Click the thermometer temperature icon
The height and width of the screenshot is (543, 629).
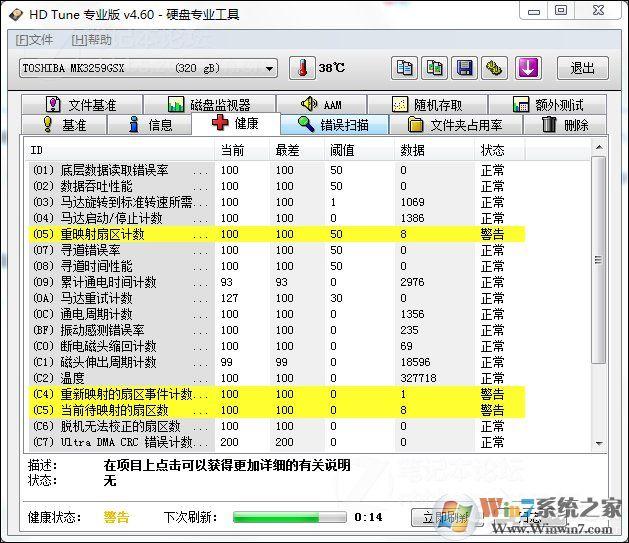click(x=302, y=68)
